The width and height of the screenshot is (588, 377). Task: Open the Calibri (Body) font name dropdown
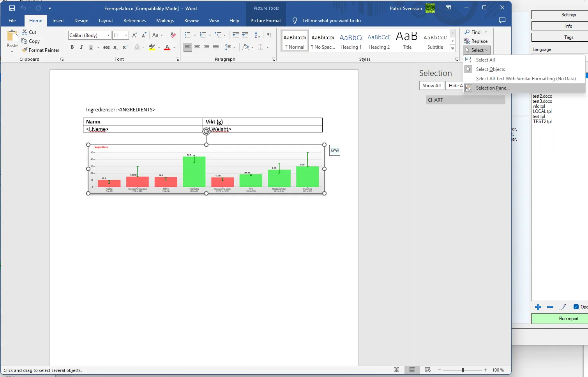[x=108, y=35]
